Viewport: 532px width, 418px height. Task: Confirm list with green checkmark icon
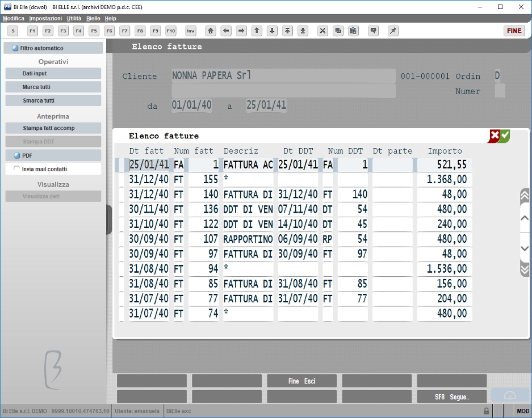505,136
